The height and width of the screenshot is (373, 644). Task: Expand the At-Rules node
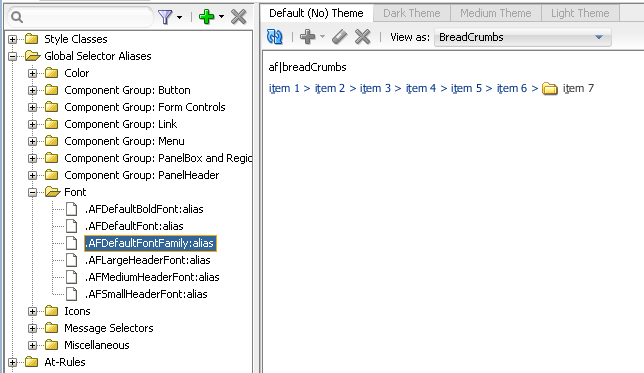pyautogui.click(x=13, y=363)
